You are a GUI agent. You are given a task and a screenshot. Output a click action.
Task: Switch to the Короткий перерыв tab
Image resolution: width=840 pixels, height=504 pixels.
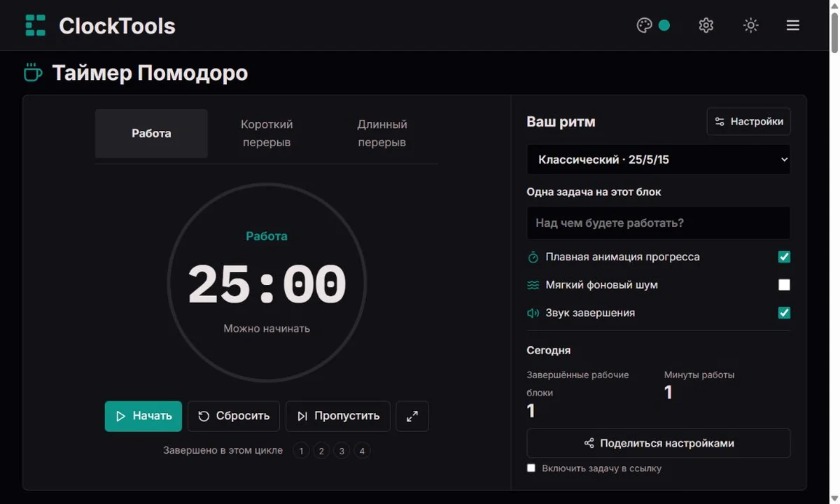(x=267, y=133)
